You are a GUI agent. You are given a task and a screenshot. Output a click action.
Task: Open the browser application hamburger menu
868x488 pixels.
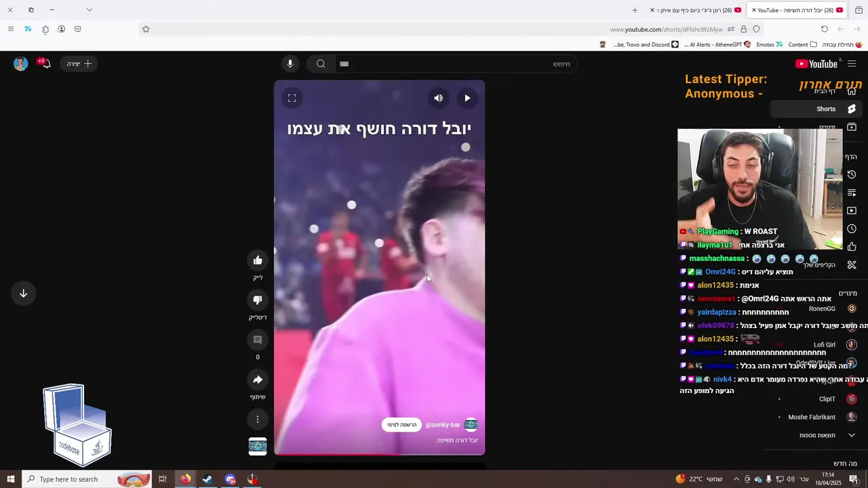coord(10,29)
